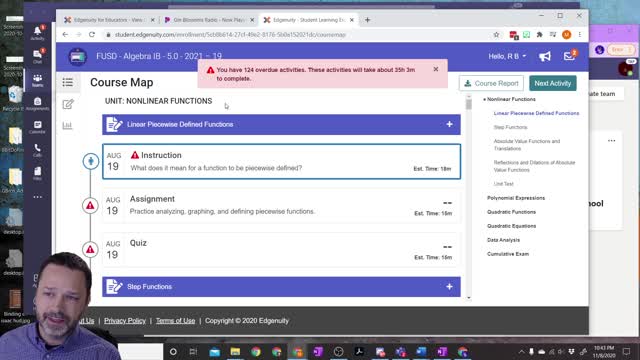Switch to Gin Blossoms Radio tab
This screenshot has height=360, width=640.
208,20
